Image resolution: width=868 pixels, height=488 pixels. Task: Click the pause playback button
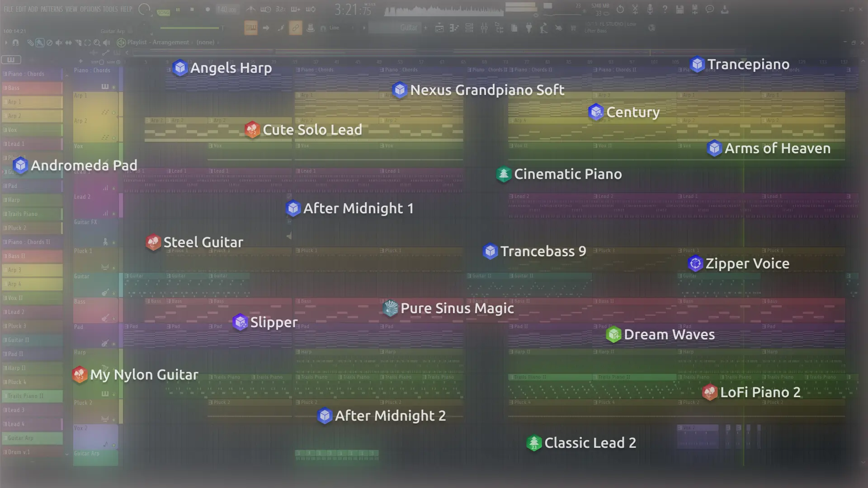[x=178, y=9]
